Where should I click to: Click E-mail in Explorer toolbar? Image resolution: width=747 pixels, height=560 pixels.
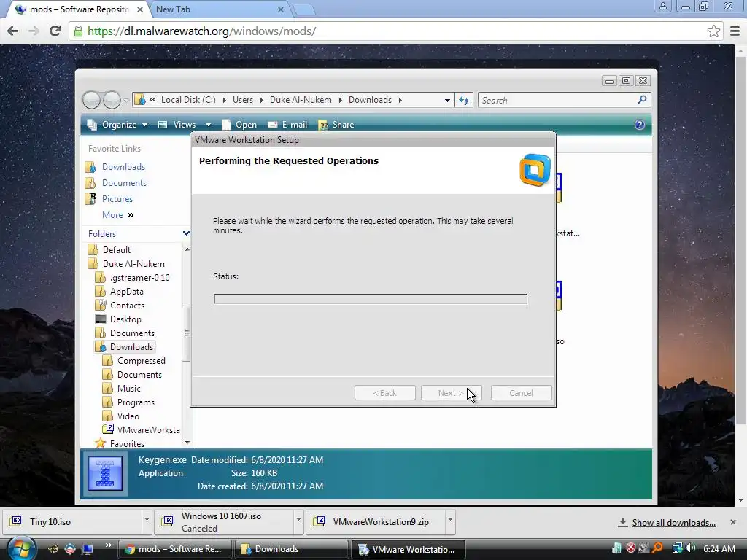pyautogui.click(x=287, y=125)
